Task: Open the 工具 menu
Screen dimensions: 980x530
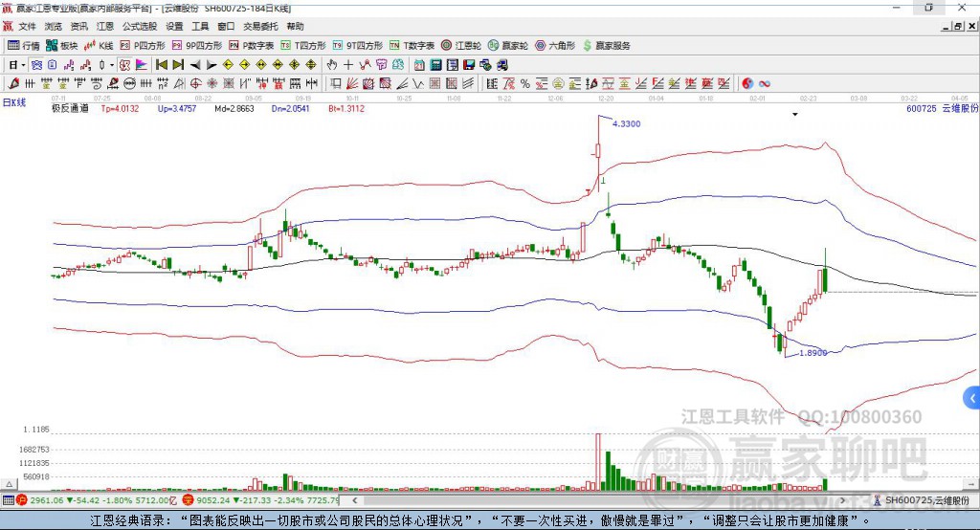Action: [x=200, y=26]
